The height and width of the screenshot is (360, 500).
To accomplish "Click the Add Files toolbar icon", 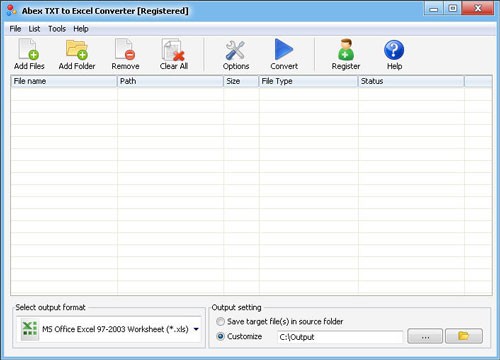I will tap(29, 54).
